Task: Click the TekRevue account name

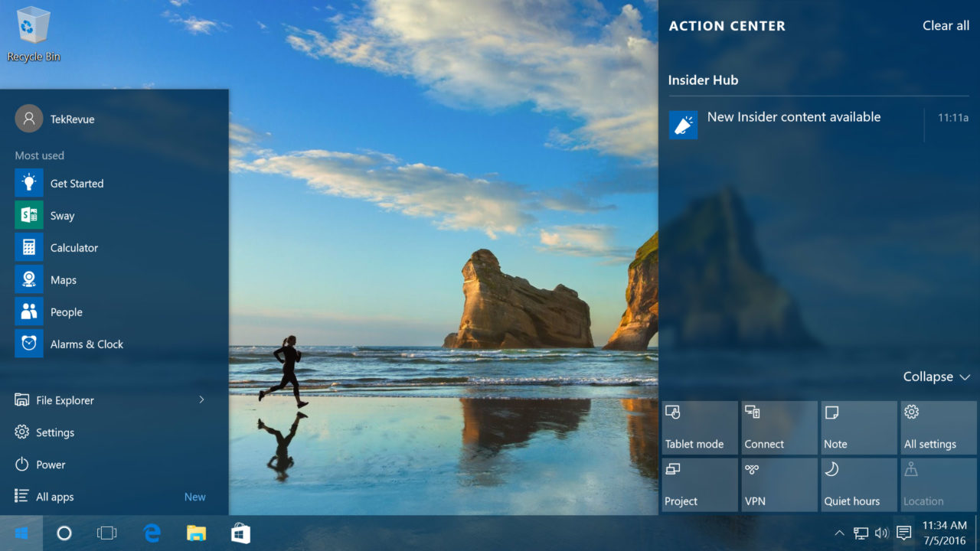Action: point(73,119)
